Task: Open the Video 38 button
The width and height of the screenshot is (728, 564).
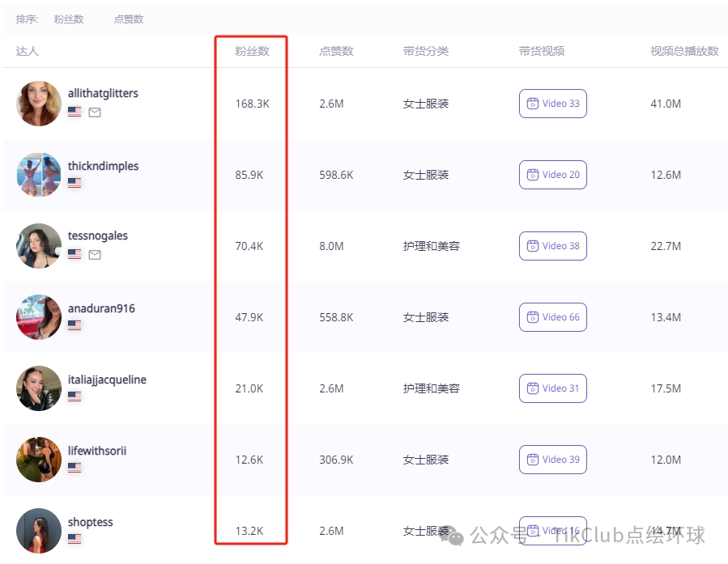Action: [x=552, y=246]
